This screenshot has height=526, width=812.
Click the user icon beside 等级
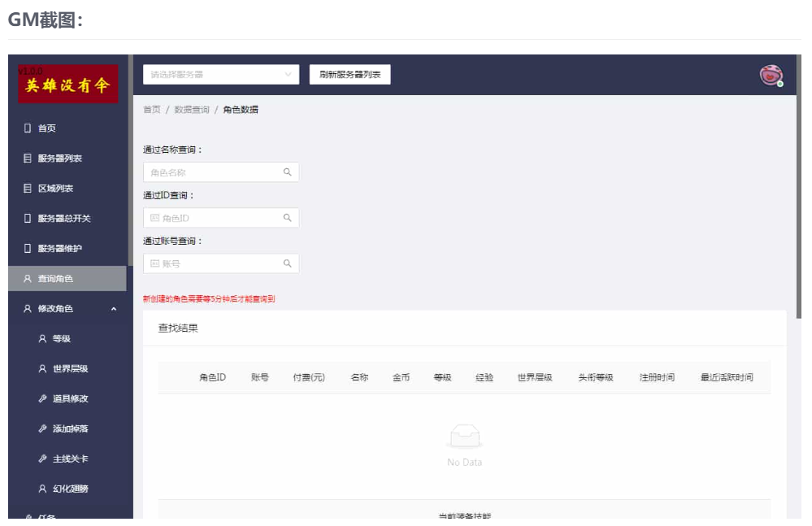pos(42,338)
